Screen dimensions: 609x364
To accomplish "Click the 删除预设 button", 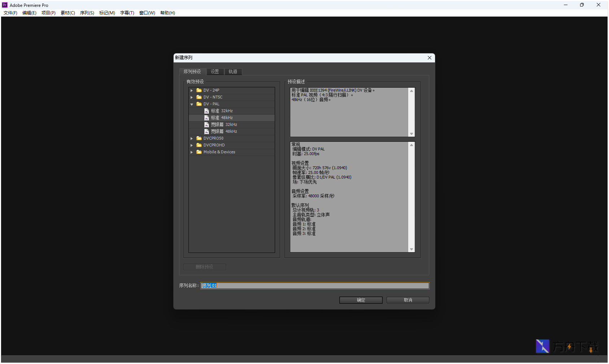I will [205, 267].
